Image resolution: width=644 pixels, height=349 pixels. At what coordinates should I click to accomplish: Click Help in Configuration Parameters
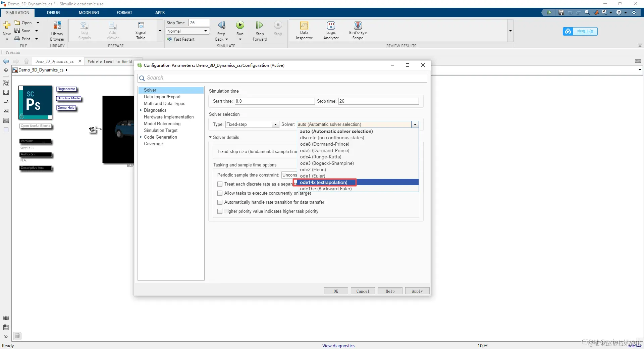[x=390, y=291]
